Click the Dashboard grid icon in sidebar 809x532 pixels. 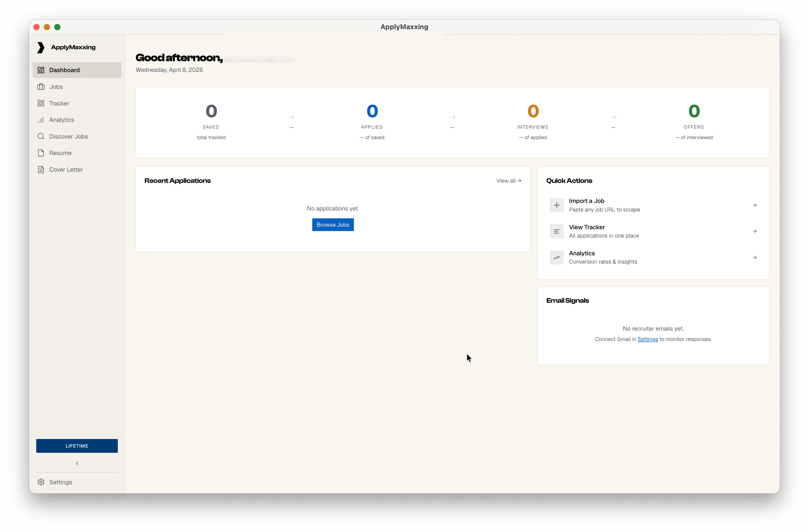41,70
